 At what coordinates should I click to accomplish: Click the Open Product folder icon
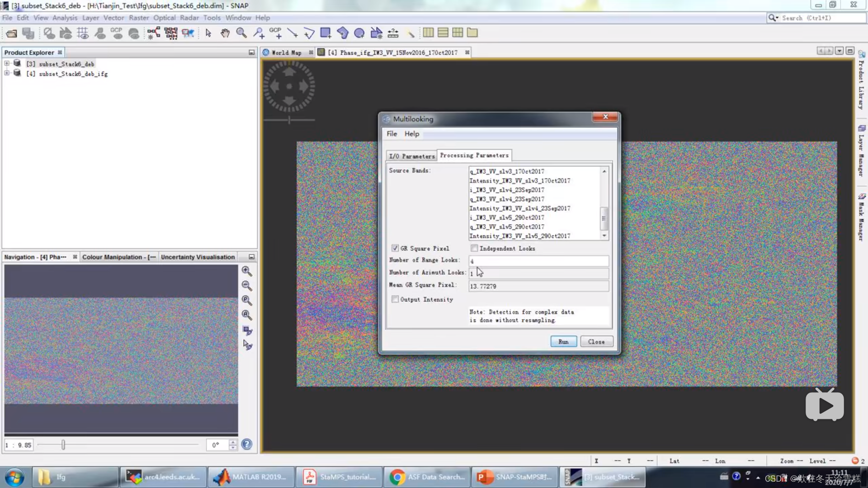[12, 33]
